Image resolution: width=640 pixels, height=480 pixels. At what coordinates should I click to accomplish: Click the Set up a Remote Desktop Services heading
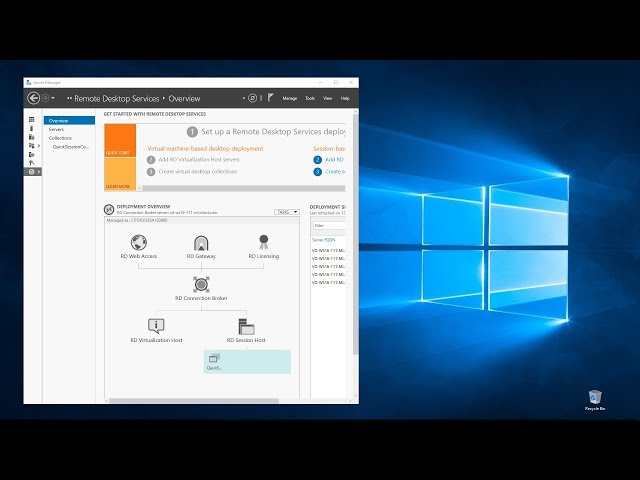pos(273,132)
